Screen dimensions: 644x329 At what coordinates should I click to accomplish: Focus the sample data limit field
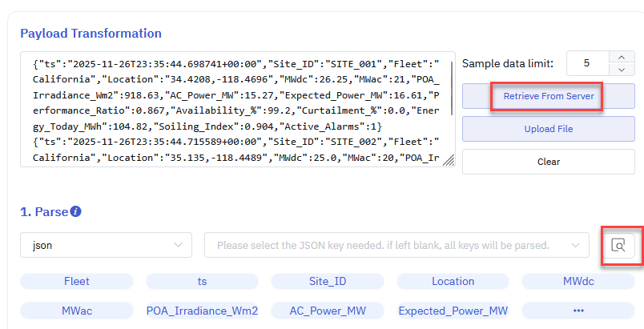(588, 63)
